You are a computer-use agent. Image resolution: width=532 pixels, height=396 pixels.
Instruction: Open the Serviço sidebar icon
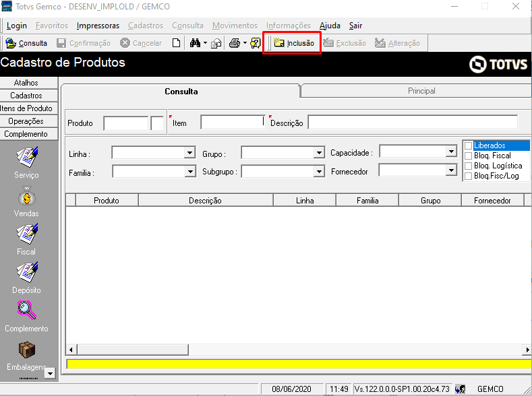point(27,157)
